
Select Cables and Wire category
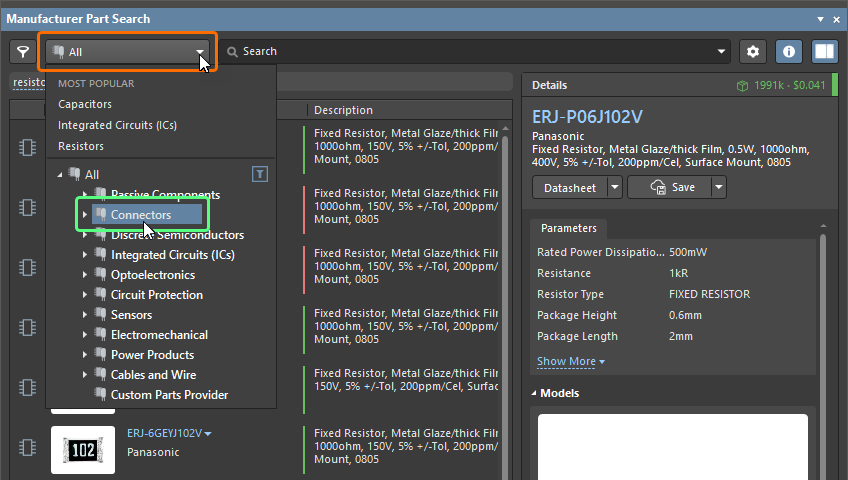154,375
